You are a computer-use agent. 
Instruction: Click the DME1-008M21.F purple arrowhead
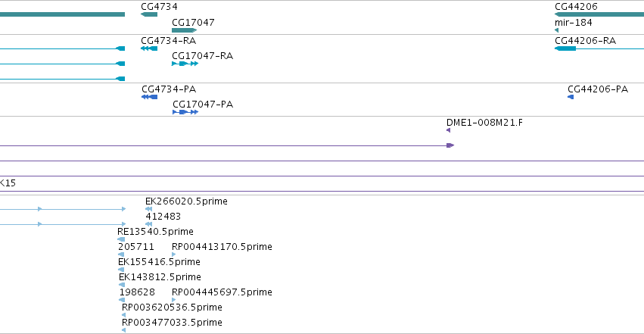(448, 130)
